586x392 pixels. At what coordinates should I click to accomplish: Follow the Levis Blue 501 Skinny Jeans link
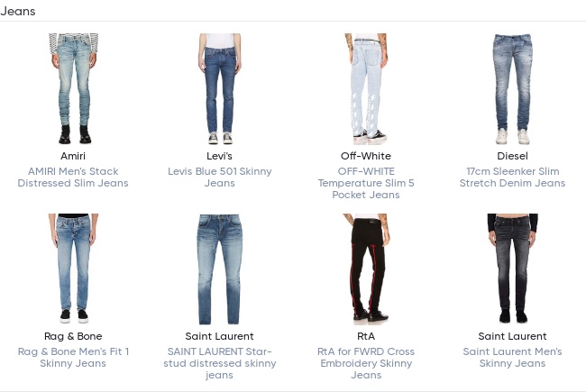220,178
